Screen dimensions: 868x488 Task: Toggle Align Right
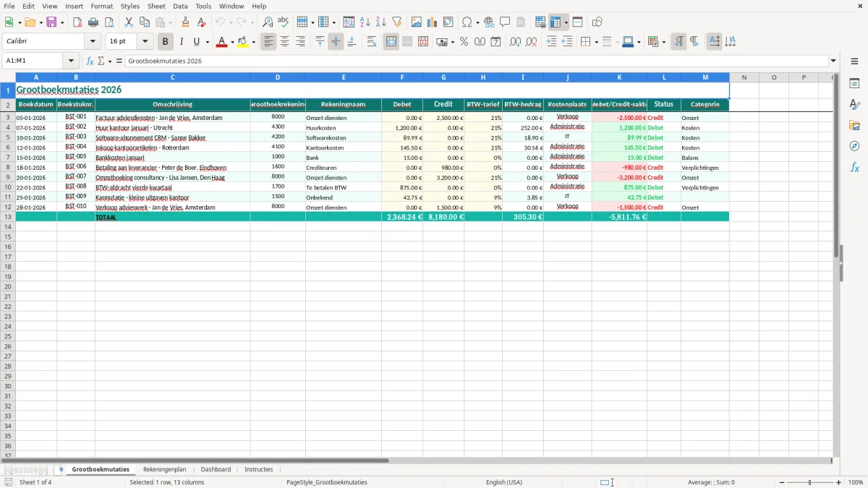coord(301,42)
